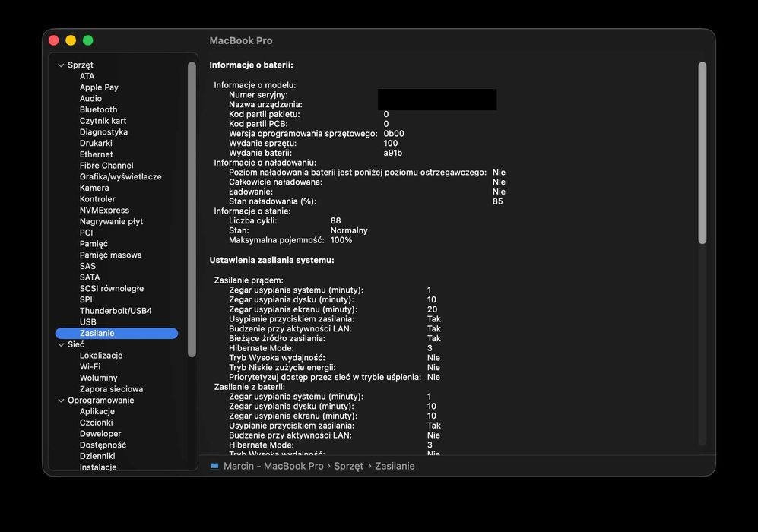This screenshot has height=532, width=758.
Task: Click the green full-screen button
Action: (x=87, y=40)
